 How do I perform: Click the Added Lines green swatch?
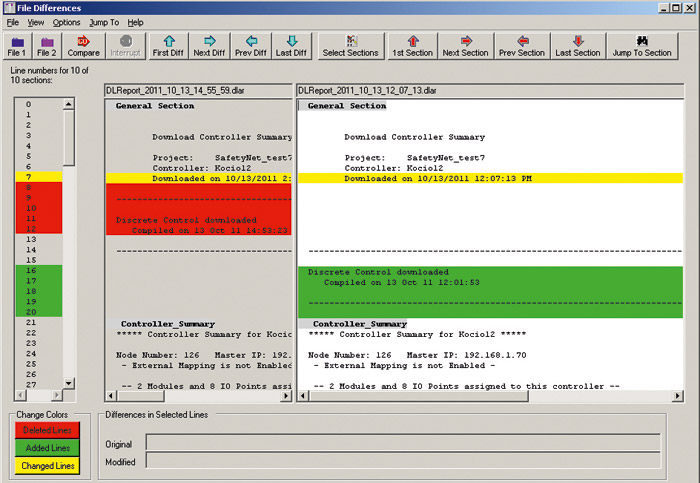[46, 448]
